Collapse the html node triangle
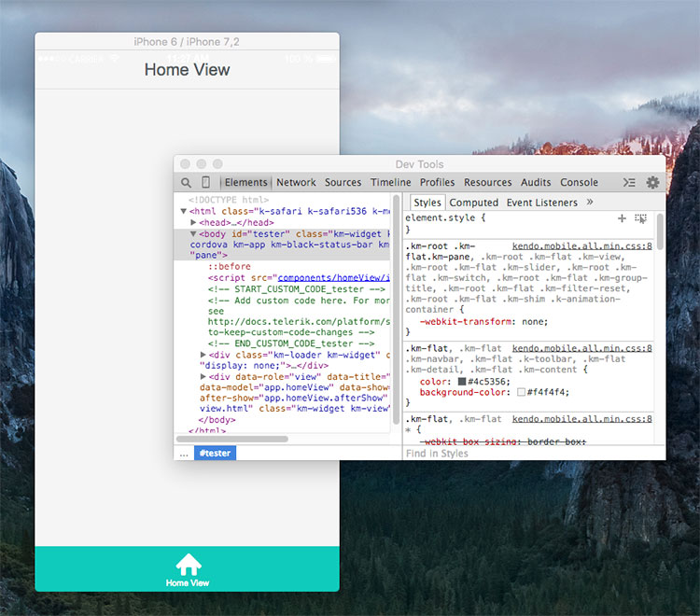 183,211
